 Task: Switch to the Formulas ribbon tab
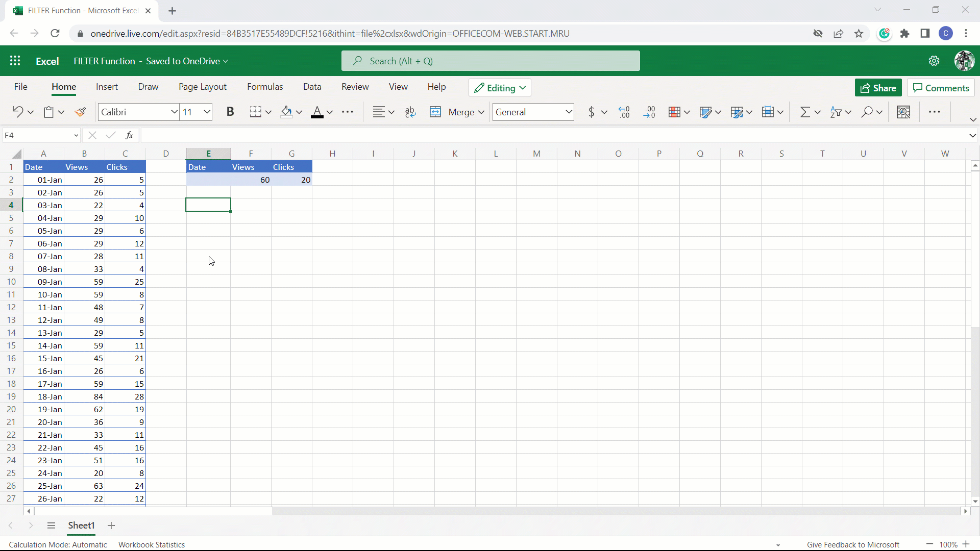(265, 87)
